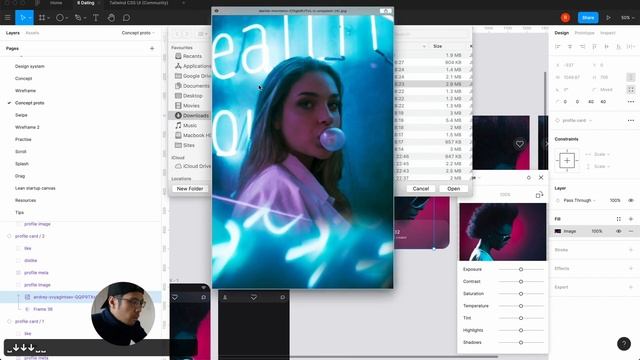Open the corner radius more options

(x=631, y=102)
